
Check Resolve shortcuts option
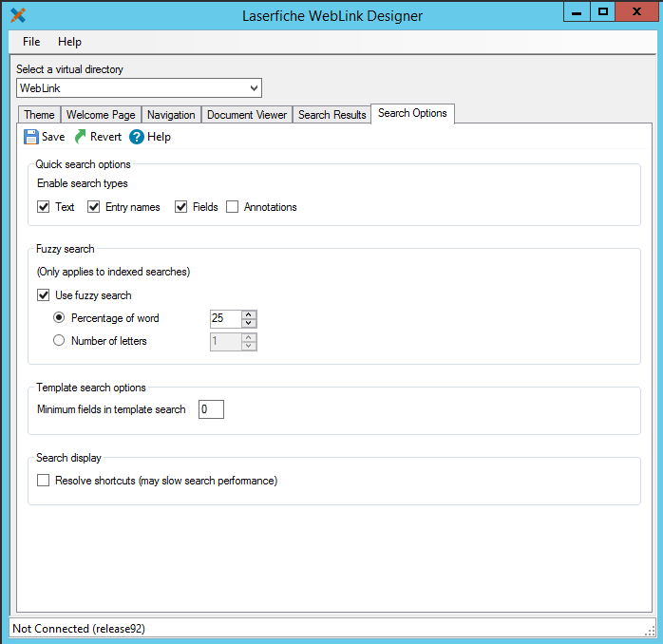tap(43, 481)
